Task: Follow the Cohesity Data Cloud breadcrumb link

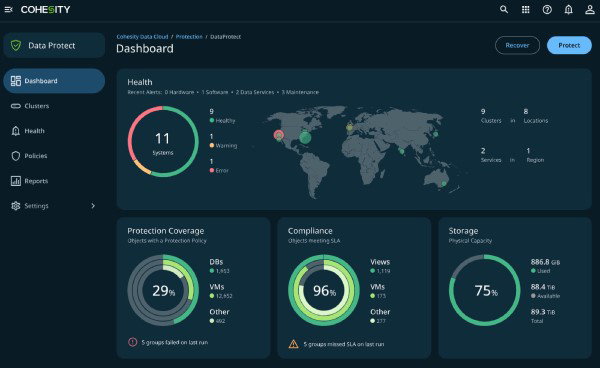Action: (142, 37)
